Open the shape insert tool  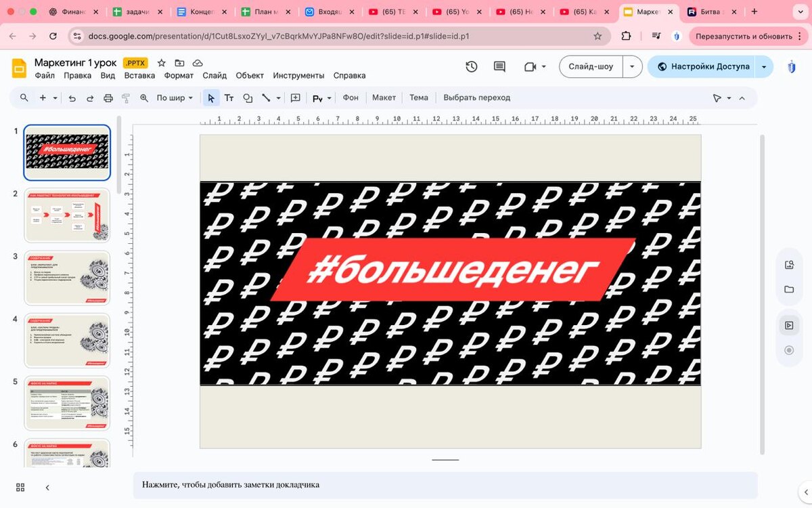(x=248, y=98)
